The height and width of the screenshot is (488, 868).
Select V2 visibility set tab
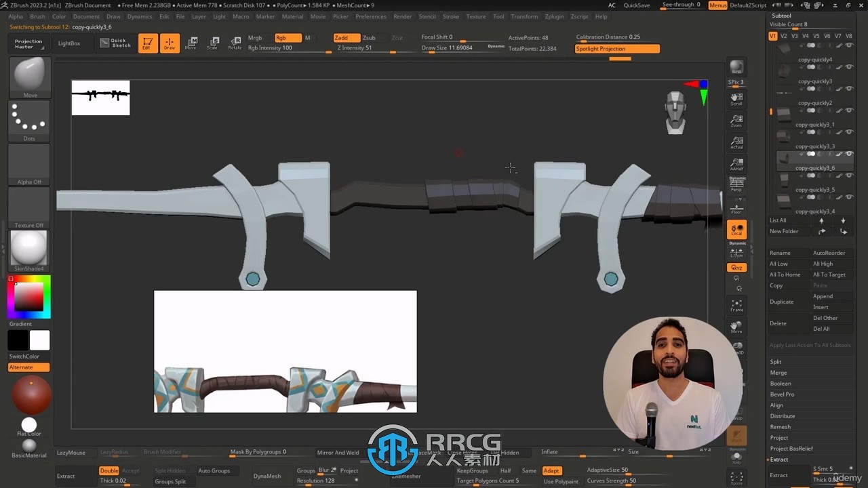coord(783,36)
